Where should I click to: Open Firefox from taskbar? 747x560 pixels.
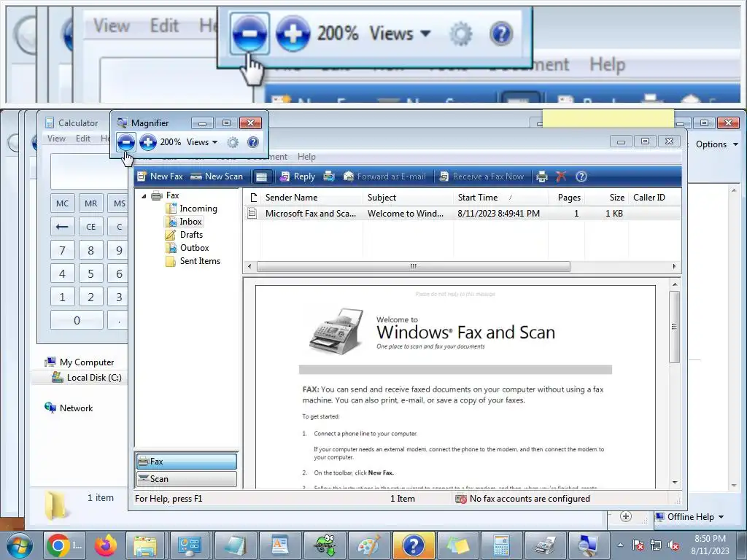pos(106,545)
